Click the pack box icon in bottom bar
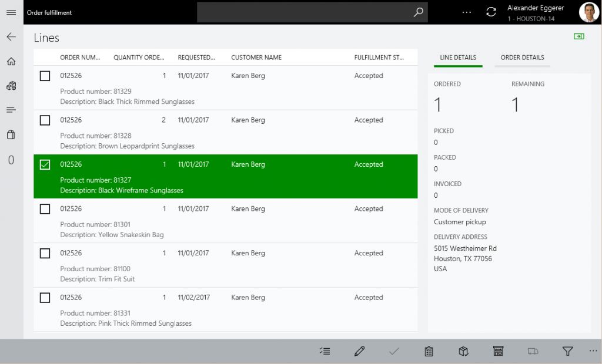The width and height of the screenshot is (602, 364). [x=463, y=351]
